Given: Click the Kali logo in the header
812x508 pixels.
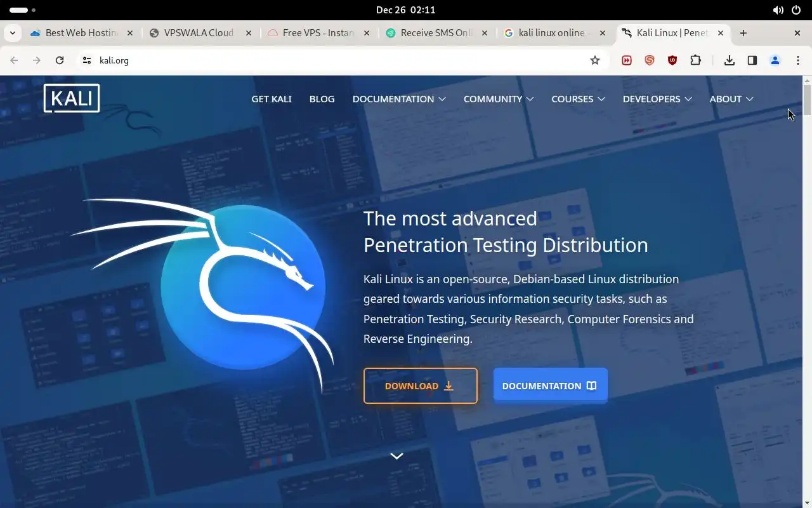Looking at the screenshot, I should coord(72,98).
